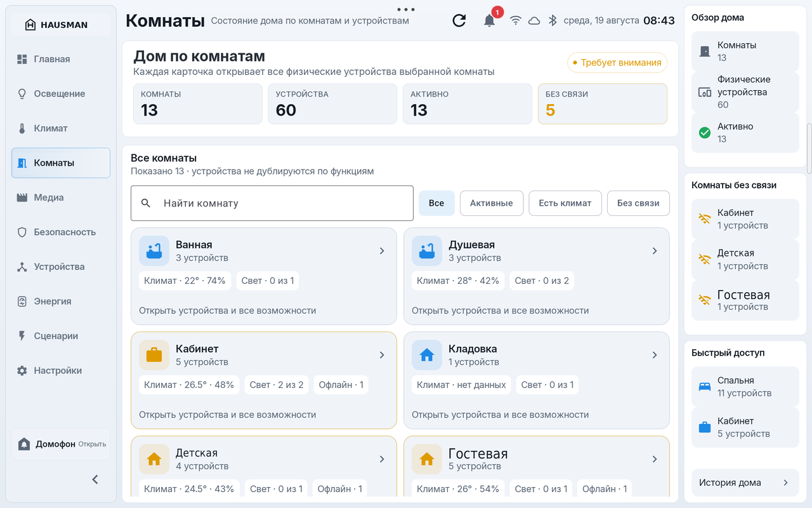
Task: Open Главная in the sidebar
Action: click(x=61, y=59)
